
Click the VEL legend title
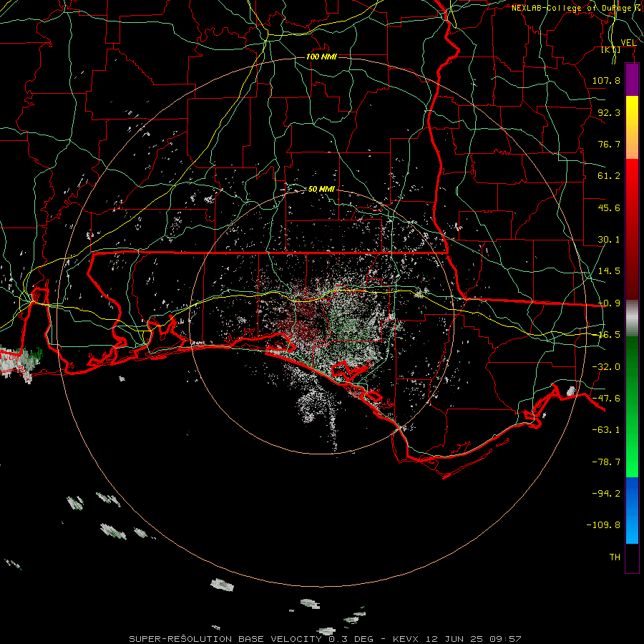click(x=628, y=43)
